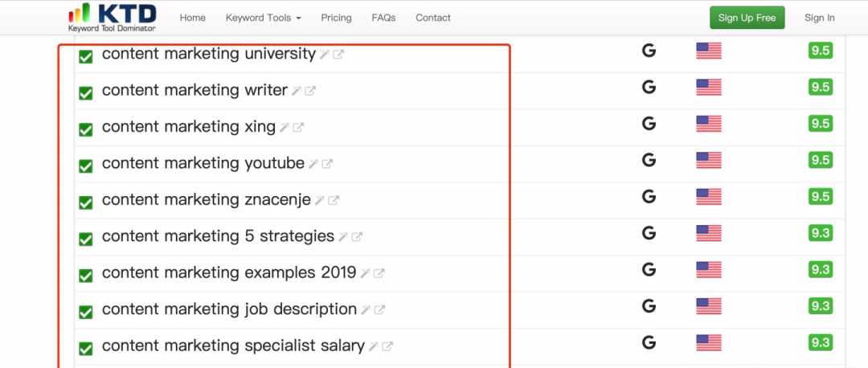Click US flag in '5 strategies' row
Image resolution: width=868 pixels, height=368 pixels.
click(708, 233)
